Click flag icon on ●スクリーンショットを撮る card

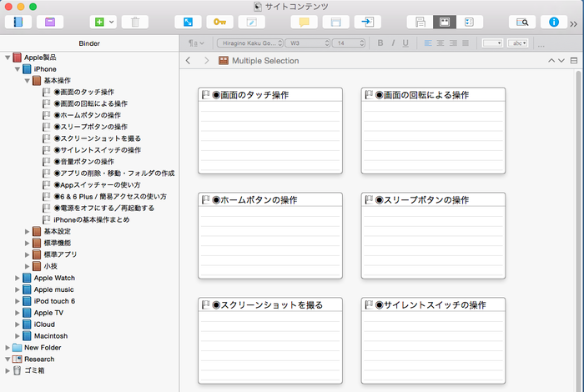point(205,305)
